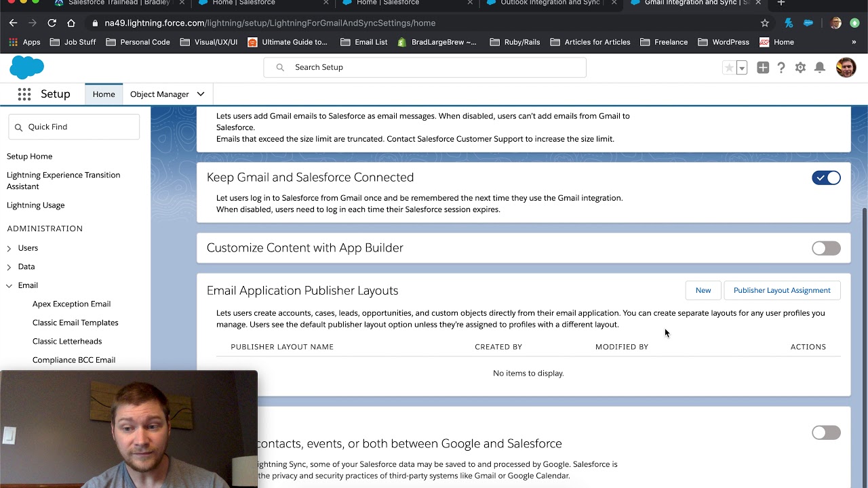Open the Job Stuff bookmark folder
The image size is (868, 488).
73,42
